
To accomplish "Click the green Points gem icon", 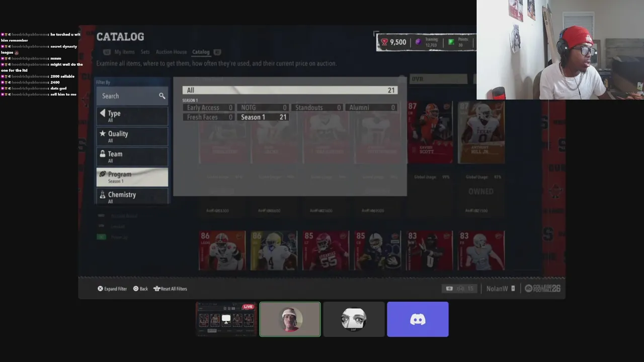I will click(x=451, y=42).
